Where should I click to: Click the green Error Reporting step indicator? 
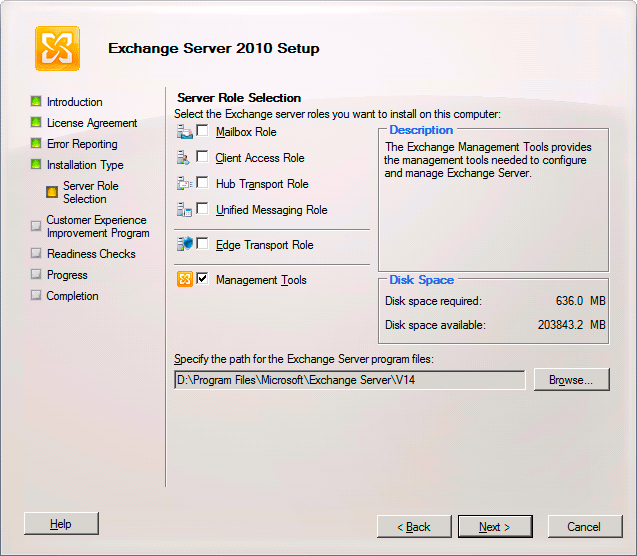(36, 143)
